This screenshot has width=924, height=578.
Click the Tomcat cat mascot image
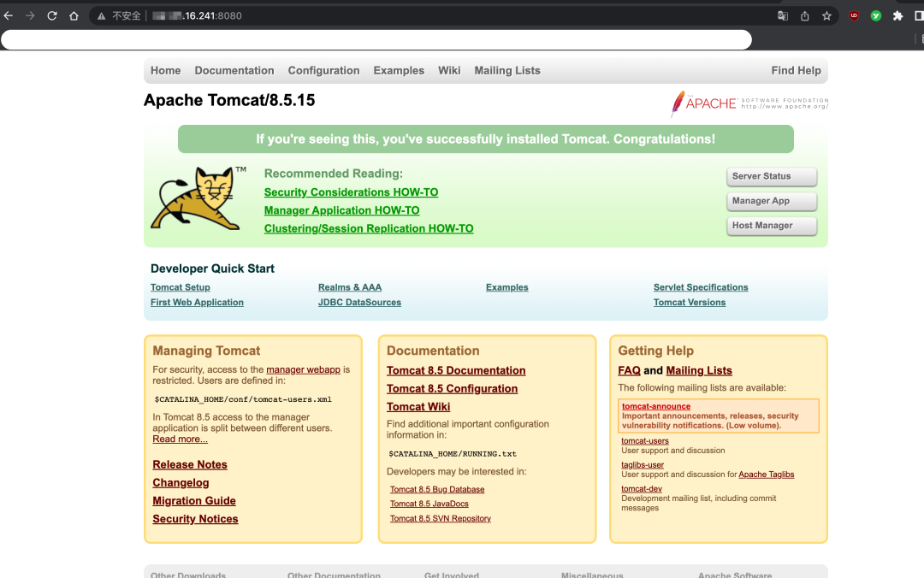click(x=198, y=198)
